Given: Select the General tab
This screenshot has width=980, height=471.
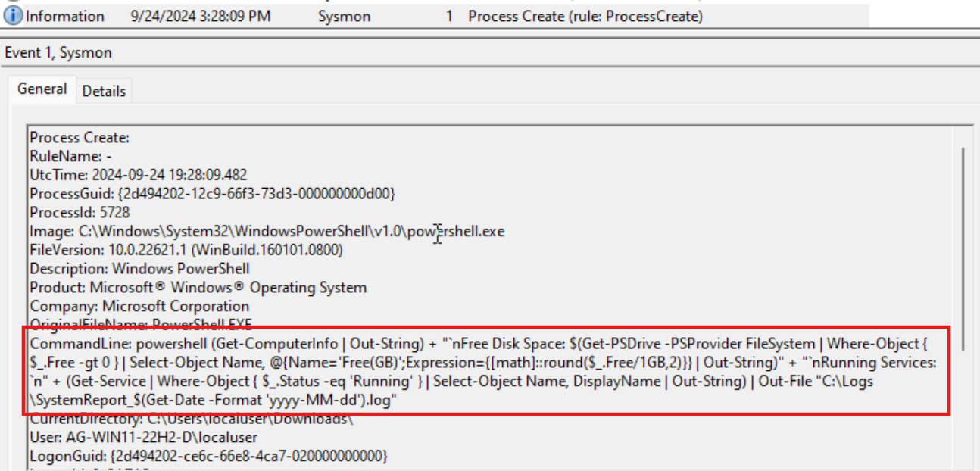Looking at the screenshot, I should [42, 89].
